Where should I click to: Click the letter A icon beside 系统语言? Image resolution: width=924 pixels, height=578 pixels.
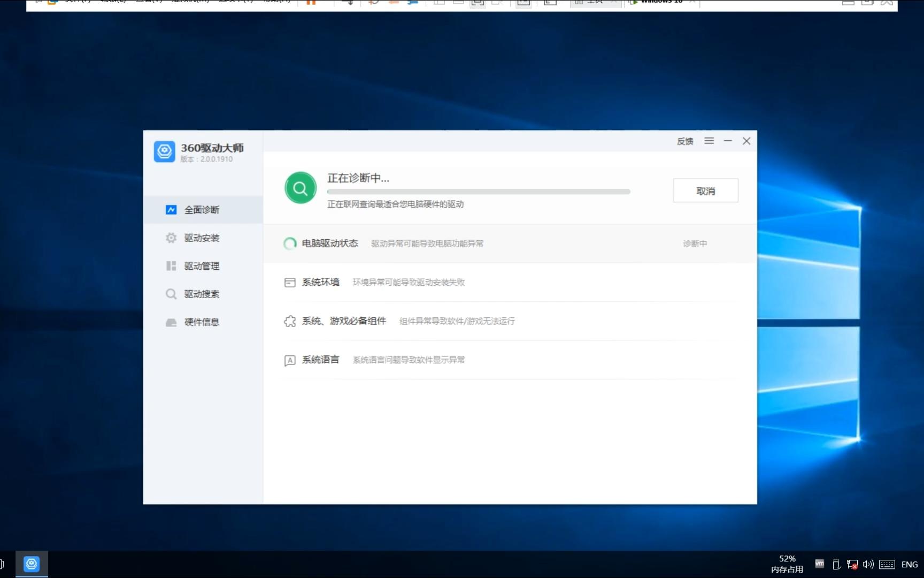(290, 360)
